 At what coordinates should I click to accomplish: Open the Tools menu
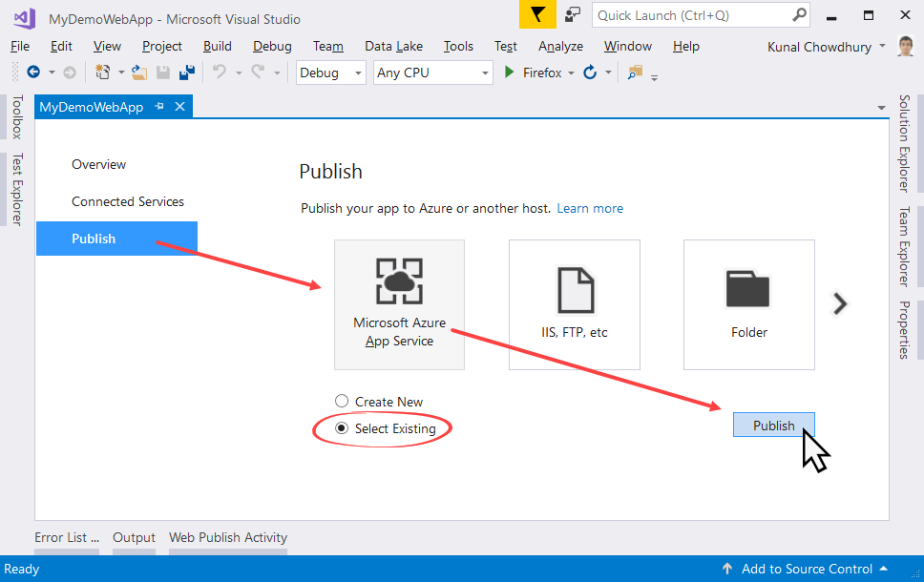(x=458, y=46)
